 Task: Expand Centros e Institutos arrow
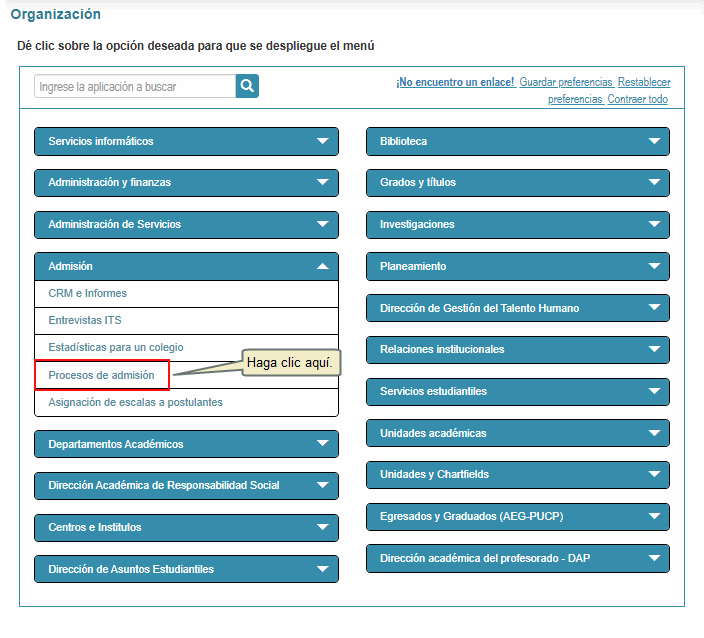[x=322, y=527]
